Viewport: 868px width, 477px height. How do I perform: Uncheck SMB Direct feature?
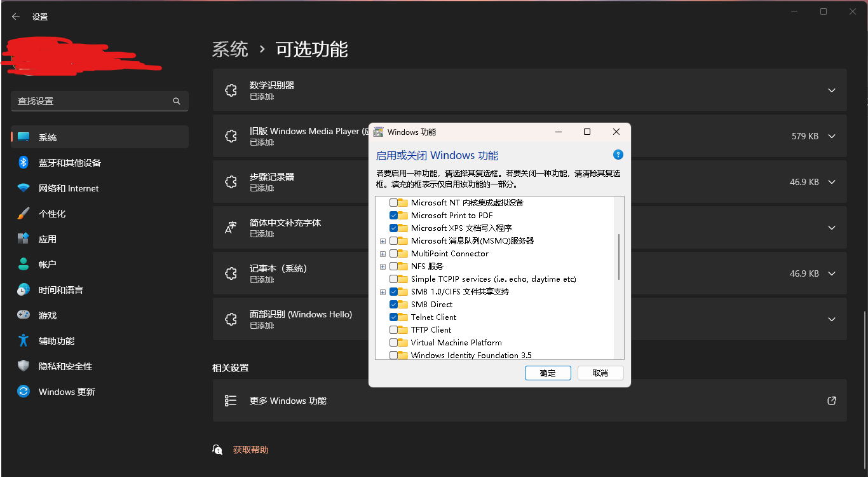coord(394,304)
